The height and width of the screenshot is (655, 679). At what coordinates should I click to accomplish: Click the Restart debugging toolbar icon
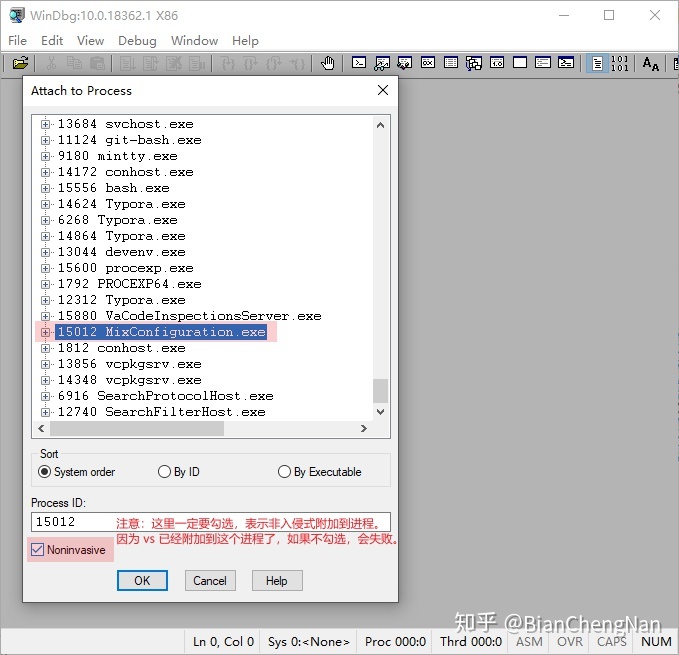click(x=150, y=64)
